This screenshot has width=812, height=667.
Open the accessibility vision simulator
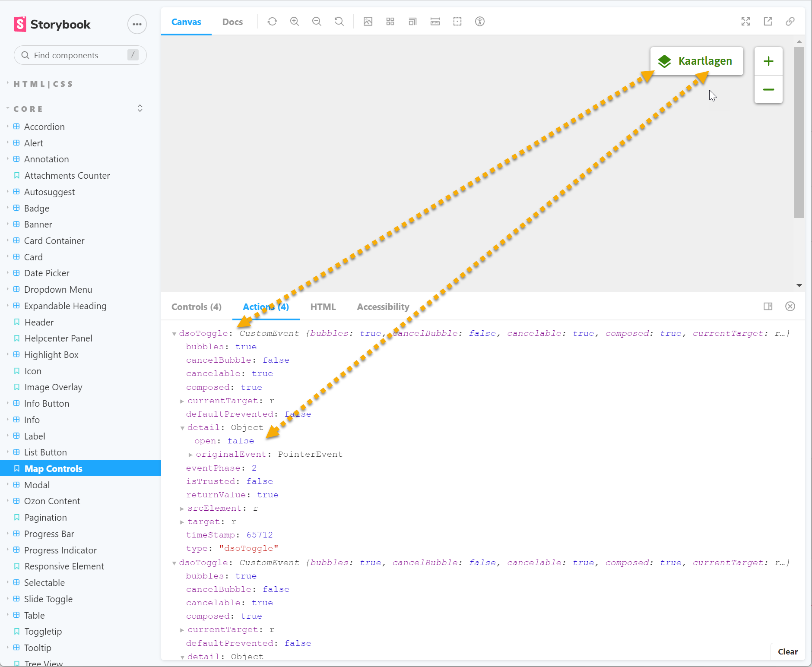[480, 21]
